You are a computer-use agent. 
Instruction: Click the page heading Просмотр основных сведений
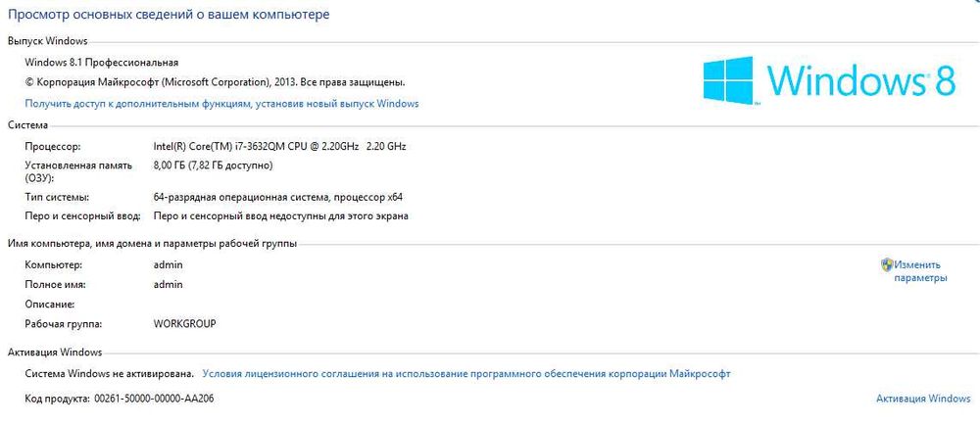tap(169, 15)
